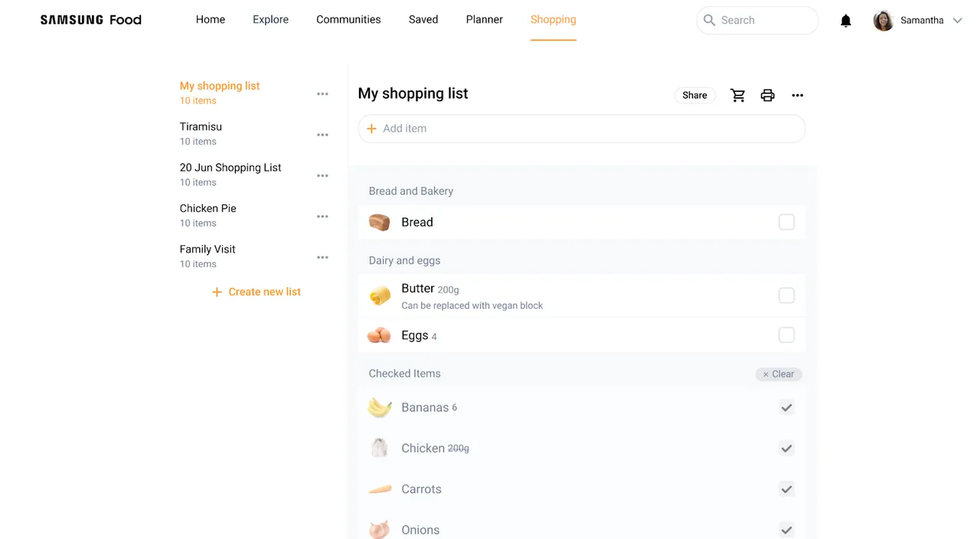The height and width of the screenshot is (539, 980).
Task: Mark Eggs as purchased
Action: coord(786,335)
